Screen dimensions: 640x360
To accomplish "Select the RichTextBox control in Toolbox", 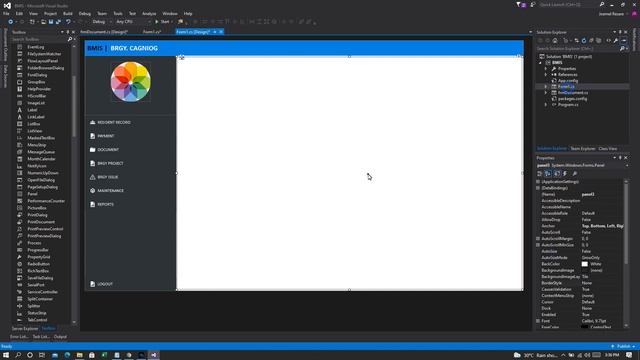I will tap(38, 271).
